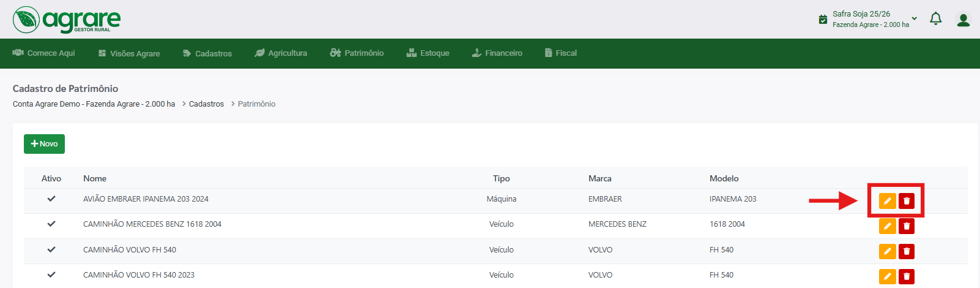Viewport: 980px width, 288px height.
Task: Toggle active checkmark for AVIÃO EMBRAER IPANEMA
Action: click(51, 199)
